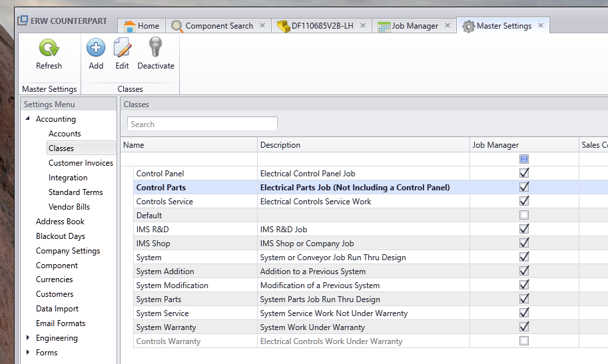Screen dimensions: 608x364
Task: Close the Job Manager tab
Action: 448,26
